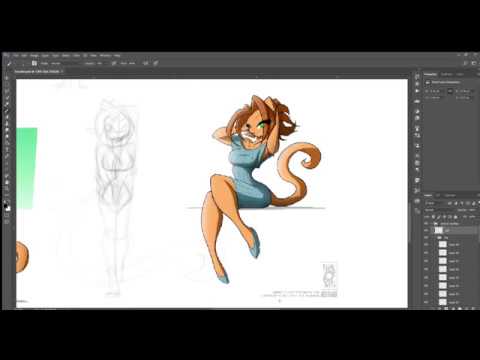Expand or collapse the top layer group
Screen dimensions: 480x360
pyautogui.click(x=433, y=224)
